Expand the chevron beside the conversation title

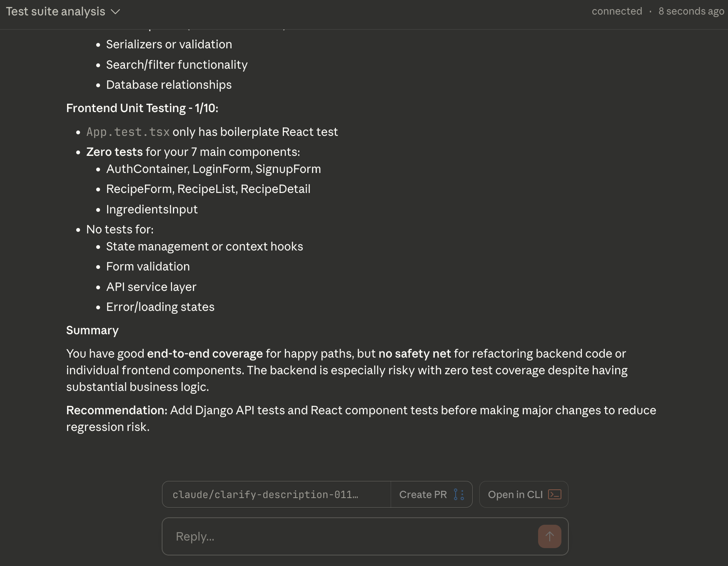(x=115, y=12)
